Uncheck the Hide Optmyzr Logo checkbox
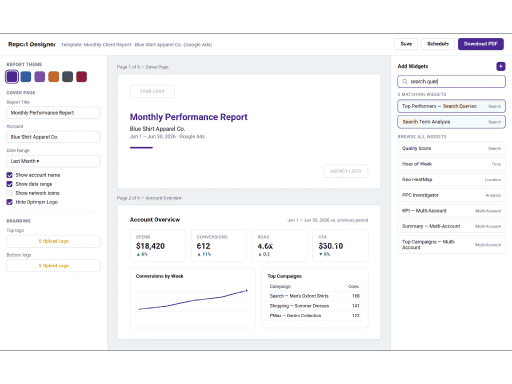The width and height of the screenshot is (512, 384). (10, 202)
